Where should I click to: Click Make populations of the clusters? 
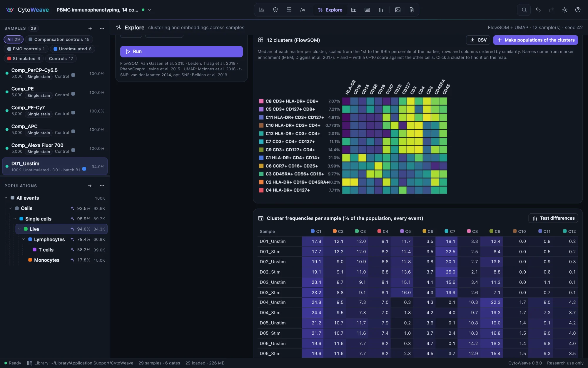click(x=536, y=40)
